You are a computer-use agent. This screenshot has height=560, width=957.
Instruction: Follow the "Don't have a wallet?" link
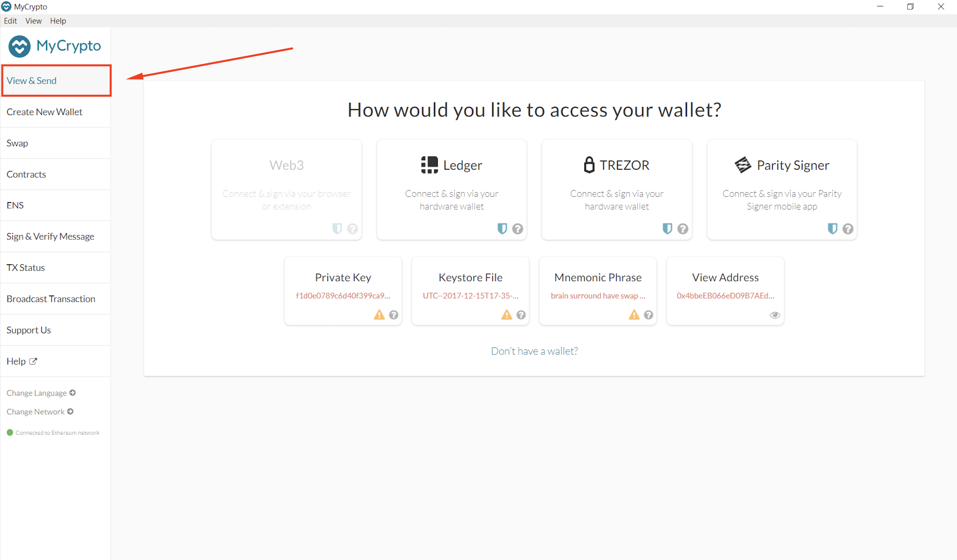coord(534,351)
